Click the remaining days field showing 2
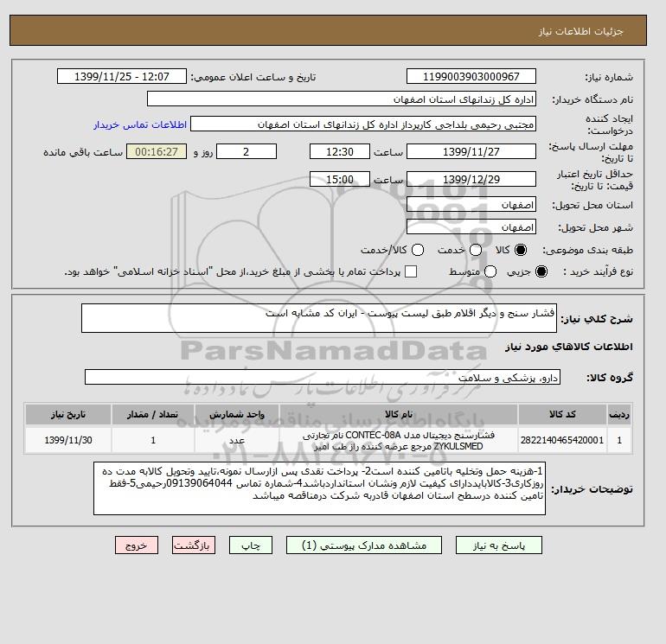 247,151
